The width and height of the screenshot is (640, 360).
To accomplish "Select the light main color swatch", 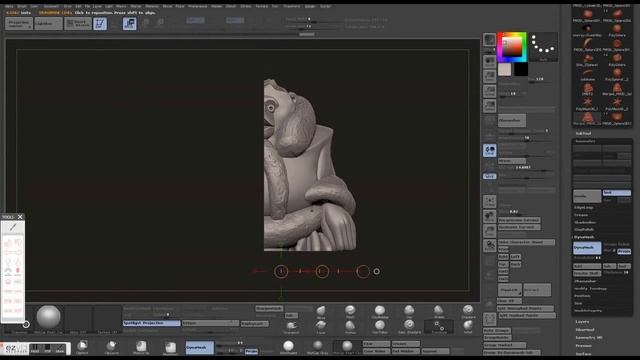I will tap(504, 69).
